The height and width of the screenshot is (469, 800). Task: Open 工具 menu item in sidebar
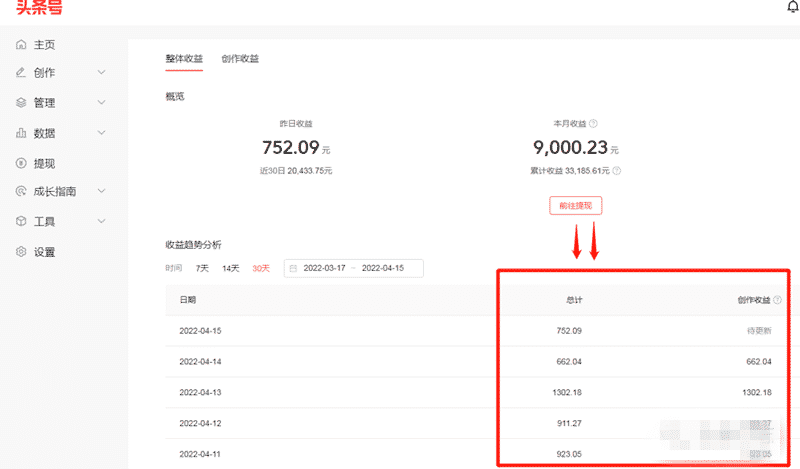click(44, 221)
